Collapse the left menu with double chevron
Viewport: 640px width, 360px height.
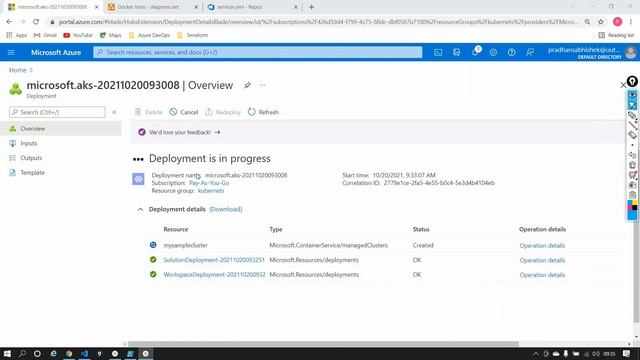click(x=114, y=112)
